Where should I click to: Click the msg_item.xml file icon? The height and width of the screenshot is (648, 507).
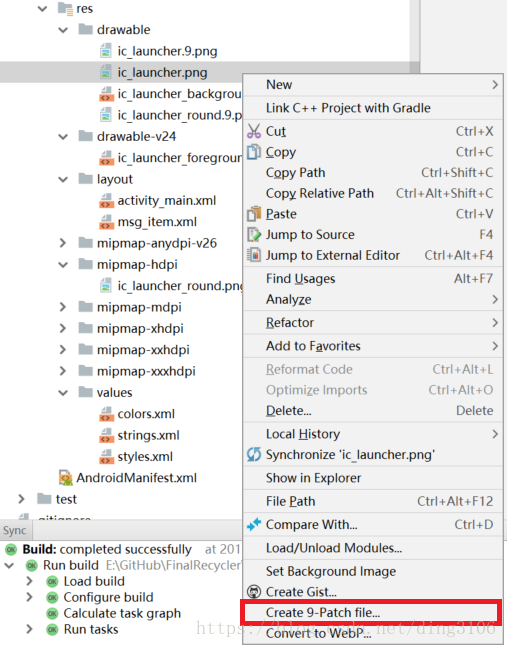tap(106, 222)
